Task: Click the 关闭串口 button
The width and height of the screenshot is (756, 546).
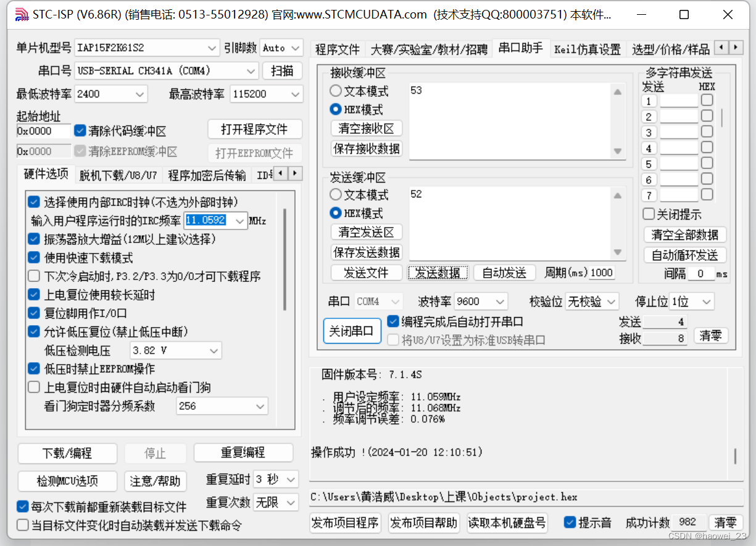Action: 351,331
